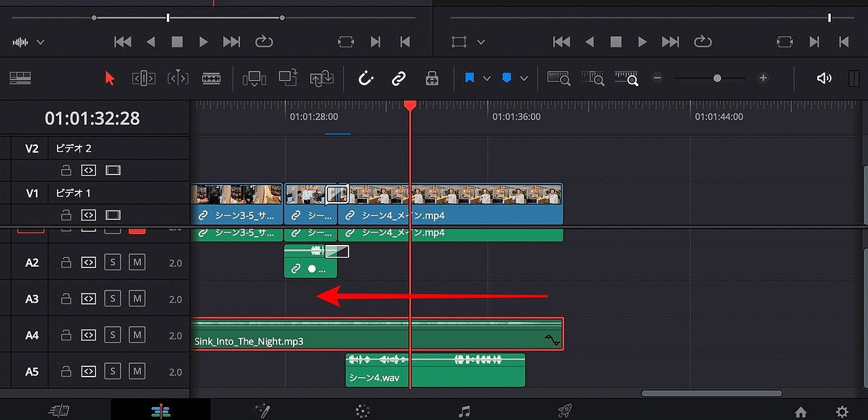Image resolution: width=868 pixels, height=420 pixels.
Task: Click Full Extent Zoom icon
Action: [559, 78]
